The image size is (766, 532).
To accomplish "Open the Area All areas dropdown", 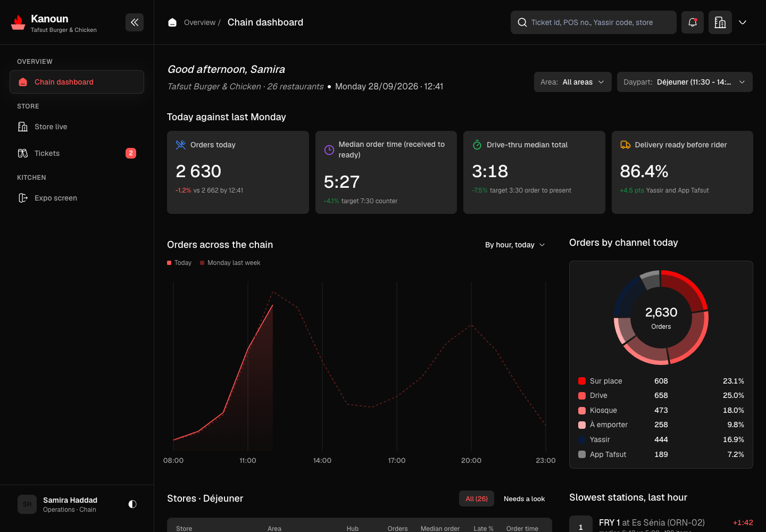I will tap(573, 82).
